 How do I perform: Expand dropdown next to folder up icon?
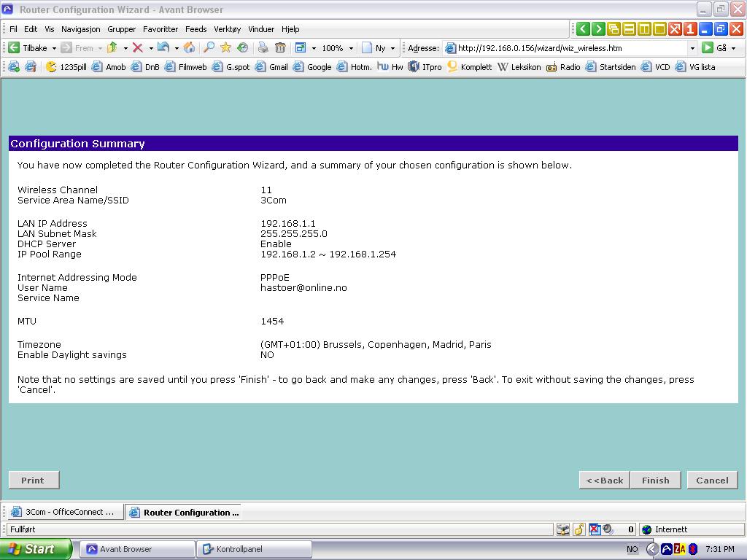[125, 48]
